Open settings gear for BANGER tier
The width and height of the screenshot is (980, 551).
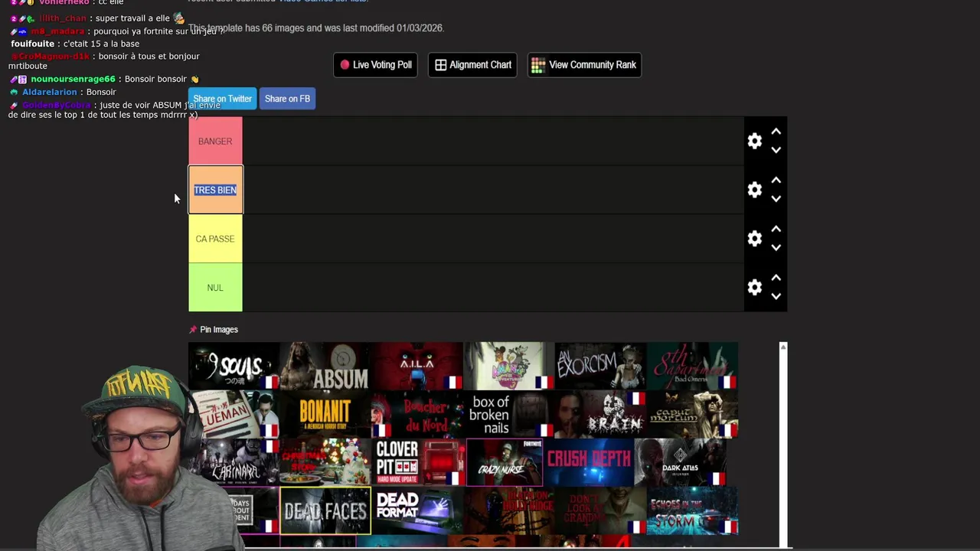[754, 141]
